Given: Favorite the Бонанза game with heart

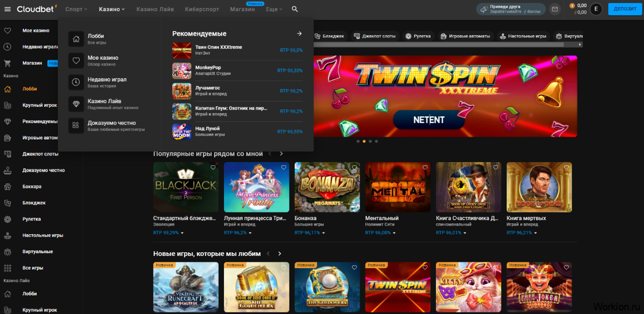Looking at the screenshot, I should click(354, 167).
